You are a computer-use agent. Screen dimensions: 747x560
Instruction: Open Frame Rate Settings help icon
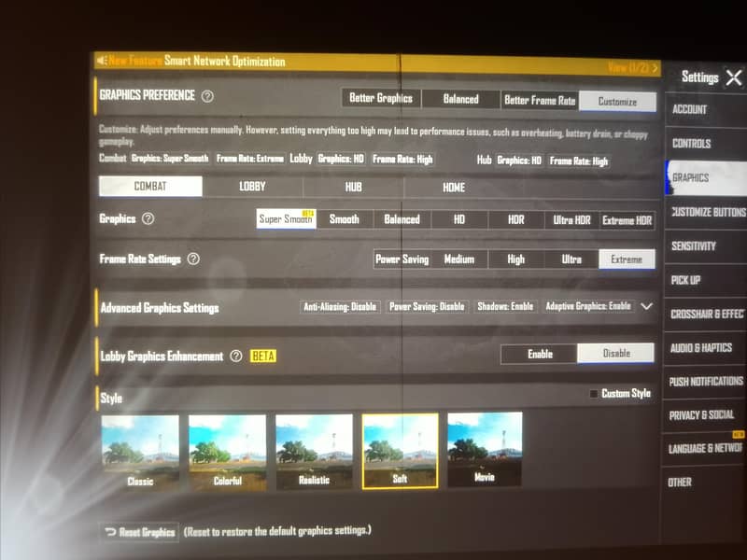tap(193, 259)
